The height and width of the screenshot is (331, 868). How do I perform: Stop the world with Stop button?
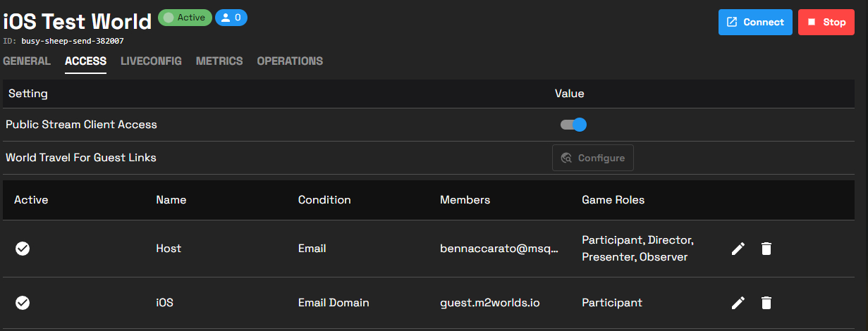pyautogui.click(x=826, y=22)
